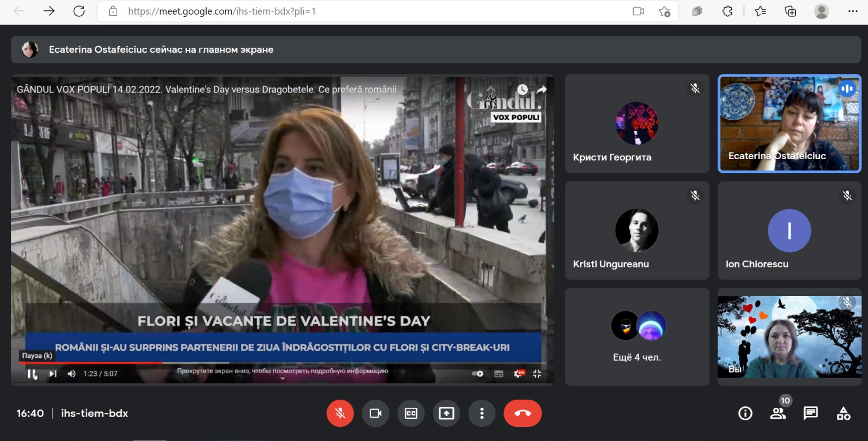Open meeting details info icon

click(x=745, y=413)
